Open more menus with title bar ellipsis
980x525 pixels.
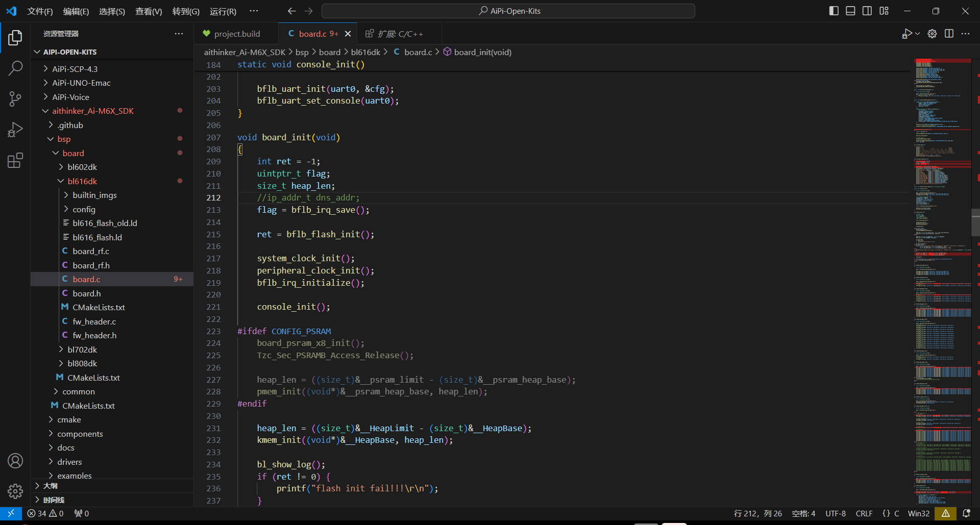[x=254, y=11]
